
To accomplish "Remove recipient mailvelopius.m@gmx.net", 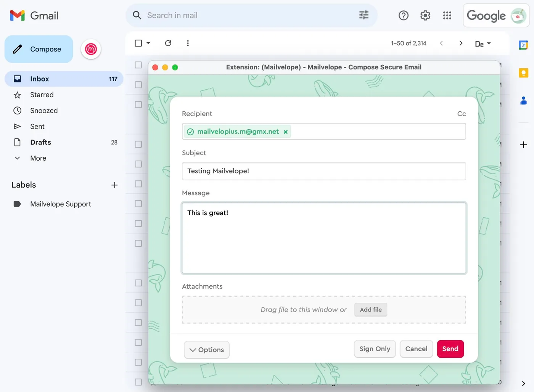I will pos(286,132).
